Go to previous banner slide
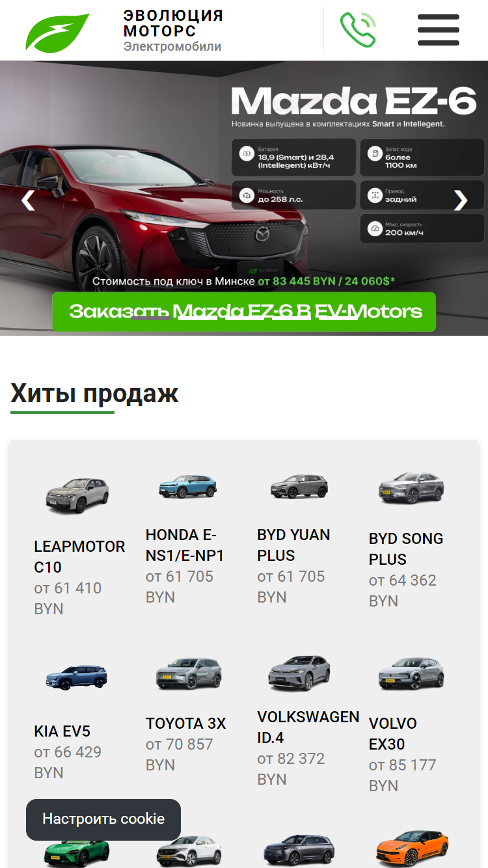The width and height of the screenshot is (488, 868). click(x=28, y=200)
